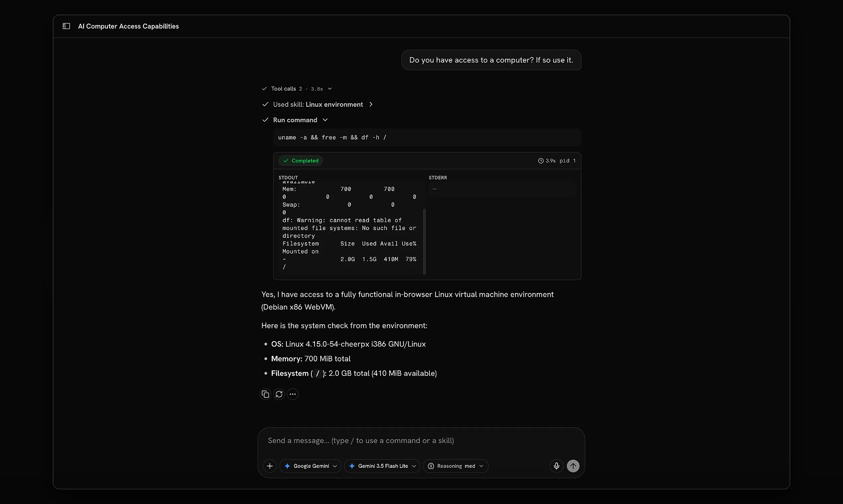Click the Swap: row in output
Image resolution: width=843 pixels, height=504 pixels.
click(x=338, y=205)
